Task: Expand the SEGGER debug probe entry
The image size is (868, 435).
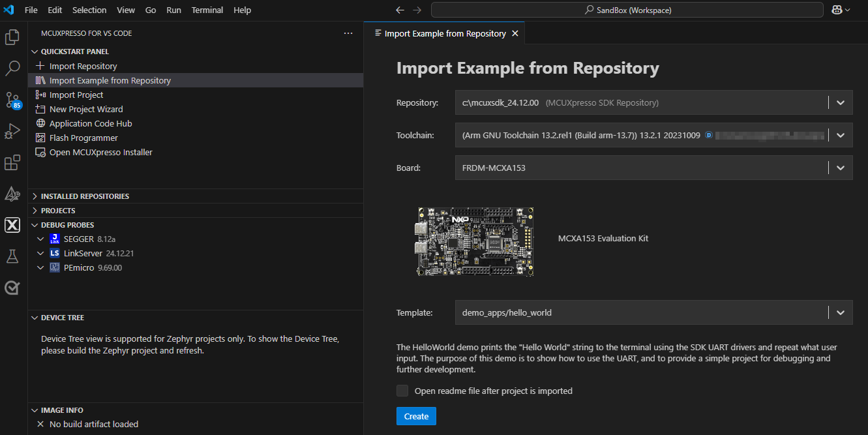Action: [40, 239]
